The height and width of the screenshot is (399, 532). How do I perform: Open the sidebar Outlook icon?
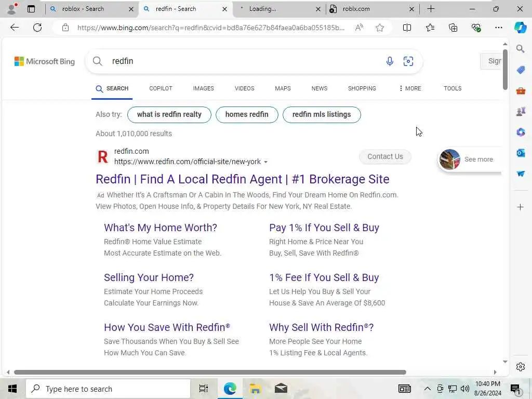point(521,153)
